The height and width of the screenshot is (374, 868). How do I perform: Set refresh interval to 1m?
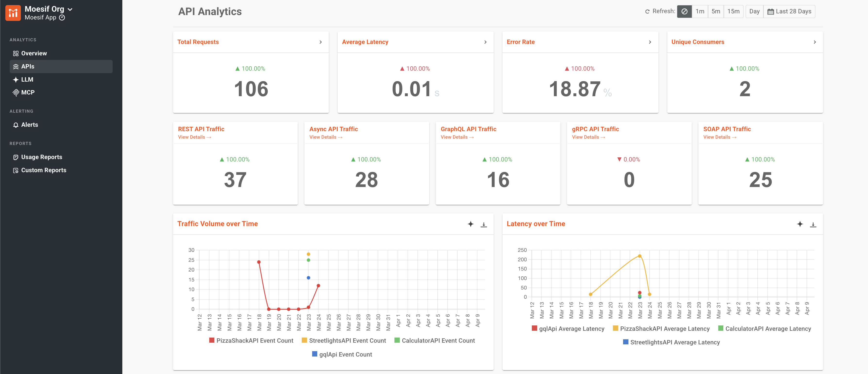(700, 11)
